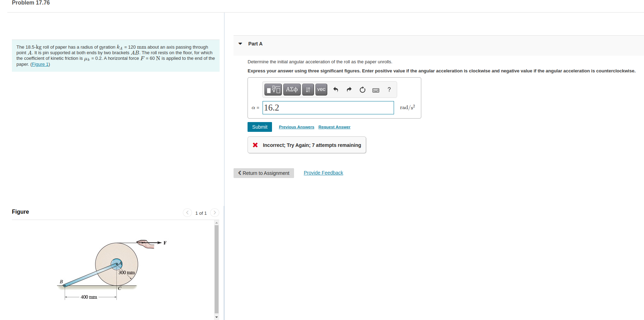
Task: Reset the answer field with the reset icon
Action: (x=362, y=90)
